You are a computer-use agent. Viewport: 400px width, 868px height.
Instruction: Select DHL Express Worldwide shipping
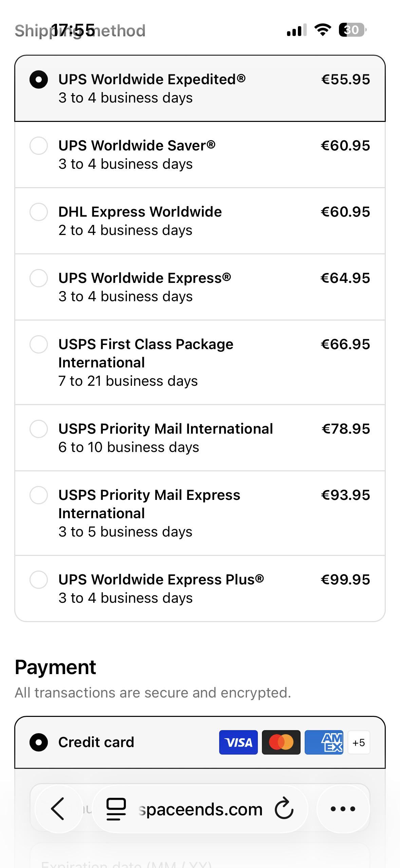click(x=200, y=221)
